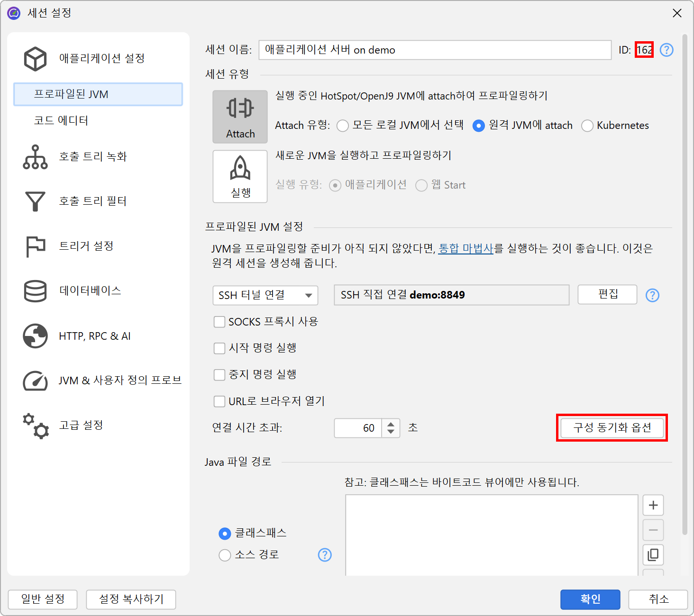Click the 편집 button
The height and width of the screenshot is (616, 694).
607,295
